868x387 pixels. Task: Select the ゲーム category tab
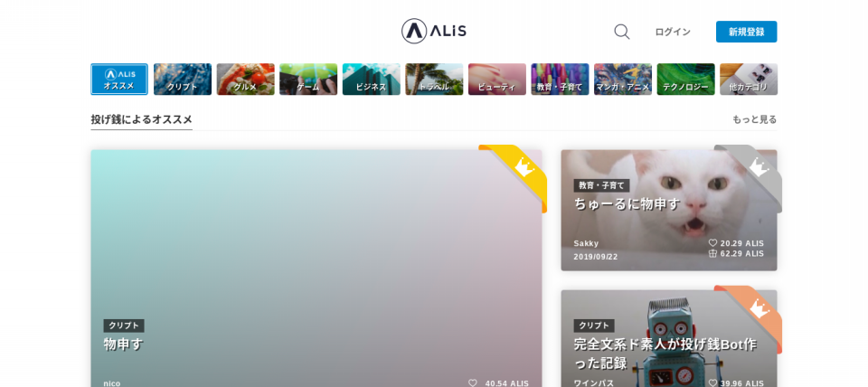click(308, 80)
